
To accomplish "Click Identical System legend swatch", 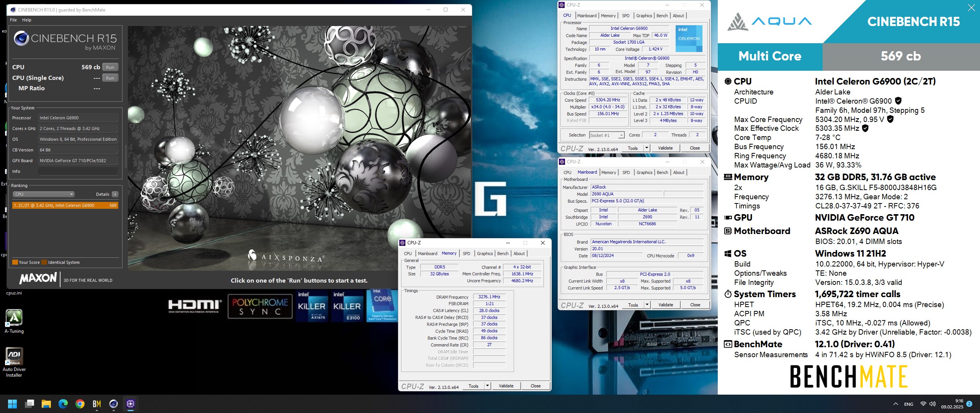I will coord(44,262).
